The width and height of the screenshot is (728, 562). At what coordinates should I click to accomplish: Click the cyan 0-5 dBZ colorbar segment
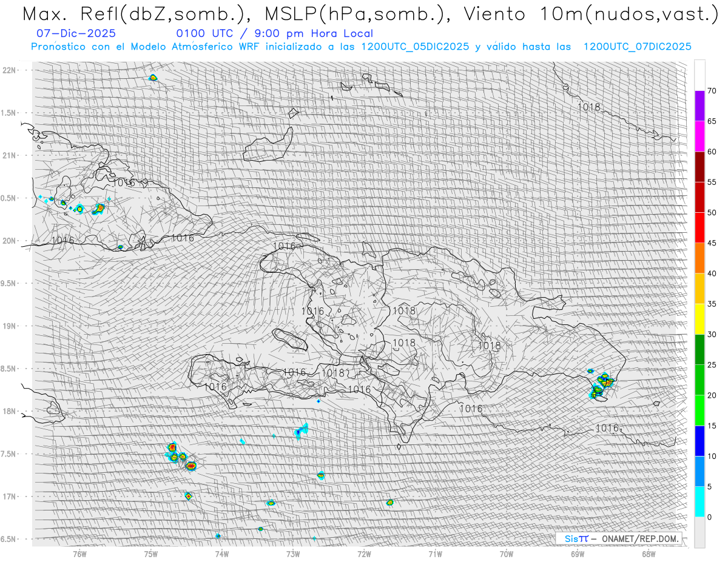pyautogui.click(x=699, y=501)
